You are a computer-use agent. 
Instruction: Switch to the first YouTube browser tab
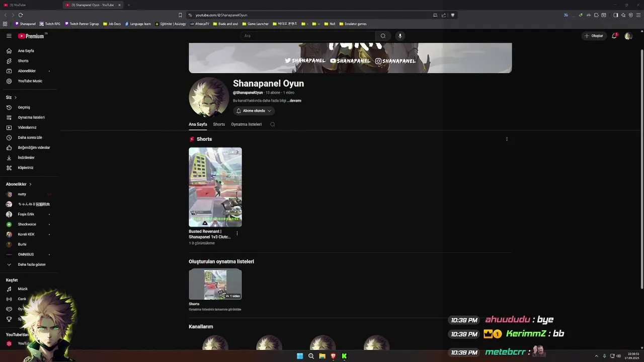[x=30, y=5]
